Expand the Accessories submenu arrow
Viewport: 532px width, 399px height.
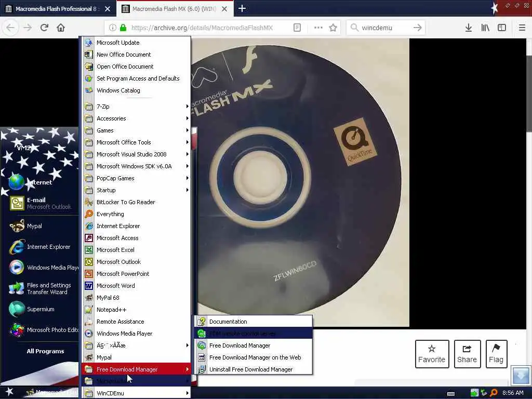187,118
